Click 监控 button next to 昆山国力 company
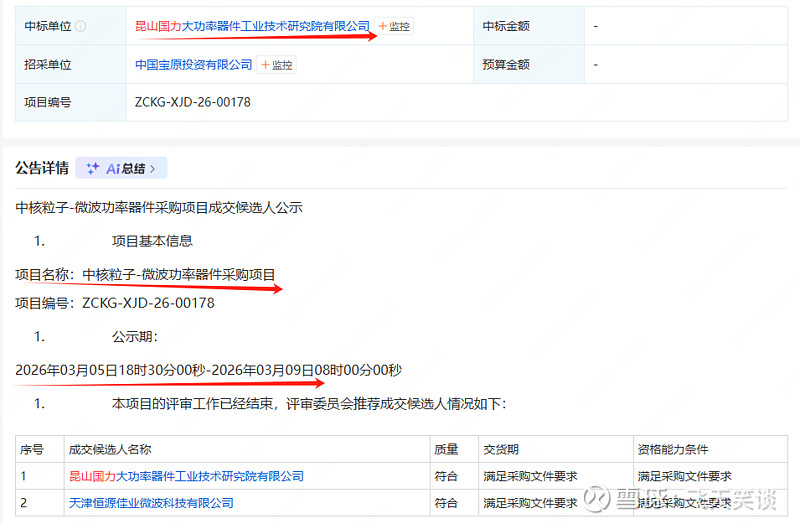 tap(394, 26)
